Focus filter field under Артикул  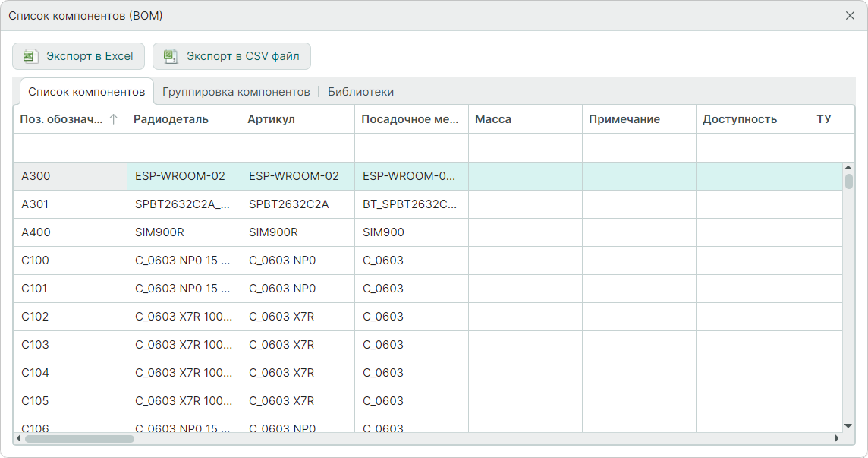pos(298,147)
